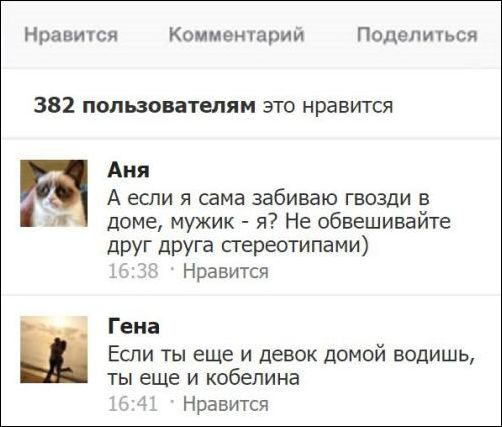Click the 16:38 timestamp on Аня's comment
The image size is (502, 427).
pyautogui.click(x=133, y=271)
